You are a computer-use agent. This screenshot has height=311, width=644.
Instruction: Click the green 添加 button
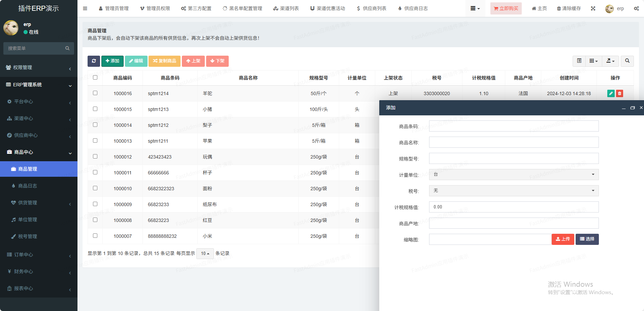pos(112,61)
